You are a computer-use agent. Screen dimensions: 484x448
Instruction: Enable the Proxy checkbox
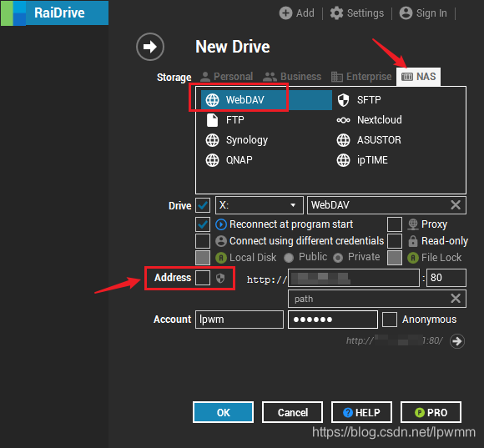coord(395,224)
